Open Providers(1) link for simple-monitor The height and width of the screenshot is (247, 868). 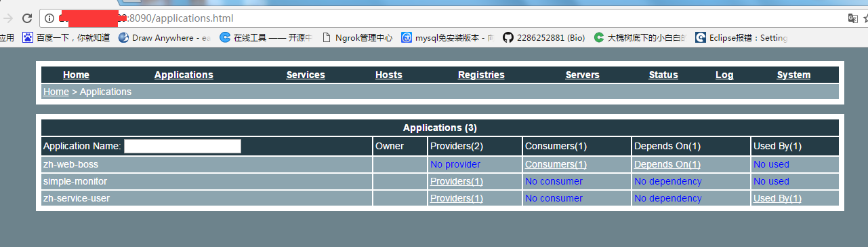pos(457,181)
